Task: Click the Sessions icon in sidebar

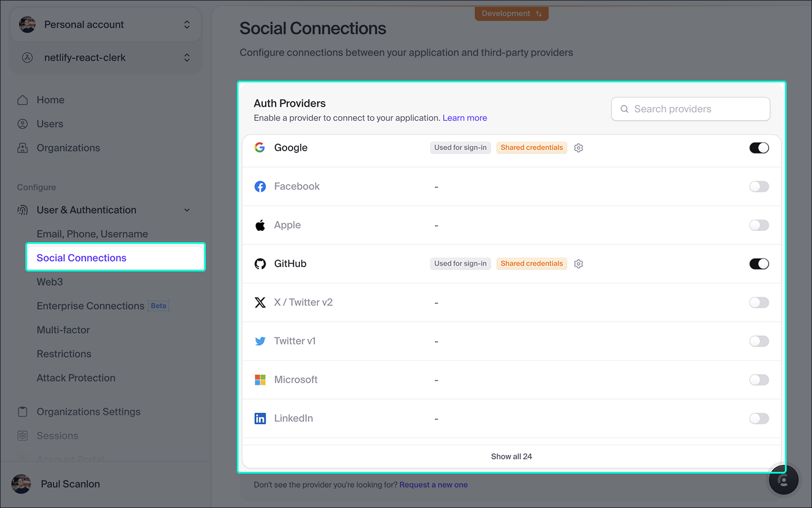Action: point(23,436)
